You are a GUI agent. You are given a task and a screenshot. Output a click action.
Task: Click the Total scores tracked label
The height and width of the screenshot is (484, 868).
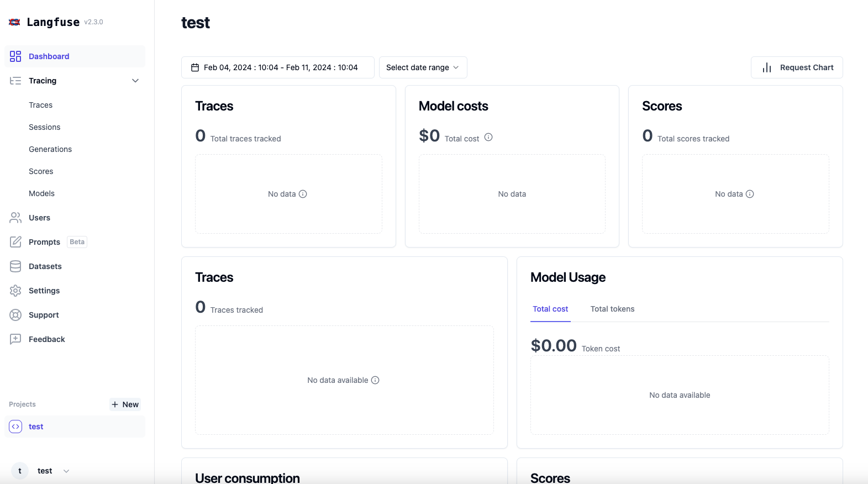693,139
